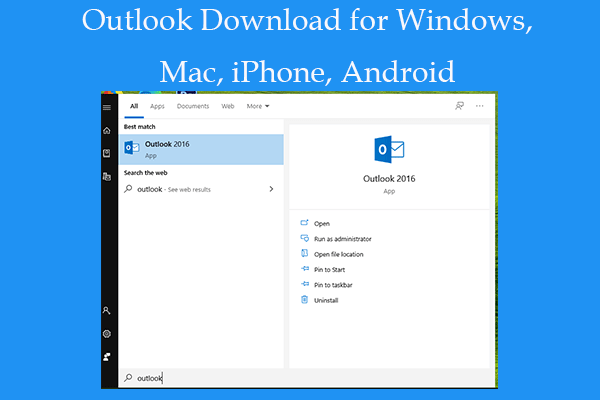Screen dimensions: 600x400
Task: Expand the More dropdown
Action: tap(258, 106)
